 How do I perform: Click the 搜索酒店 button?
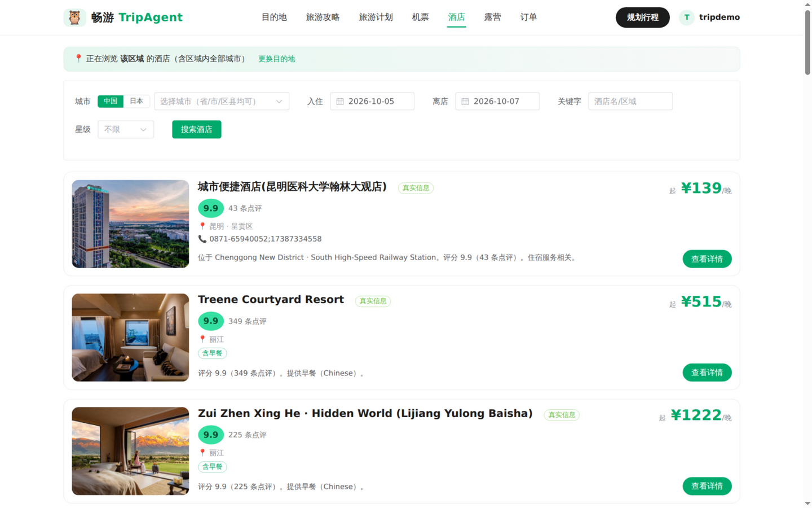[x=197, y=129]
